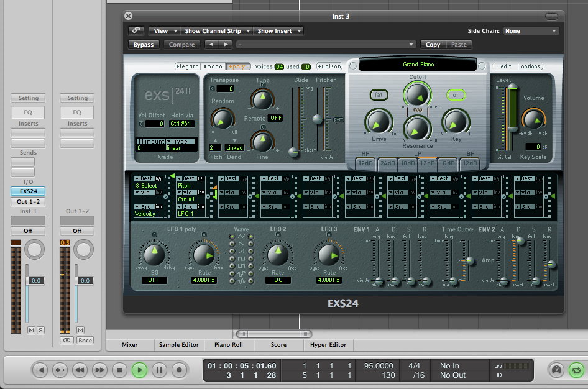Screen dimensions: 588x389
Task: Copy the plug-in settings with Copy
Action: point(433,45)
